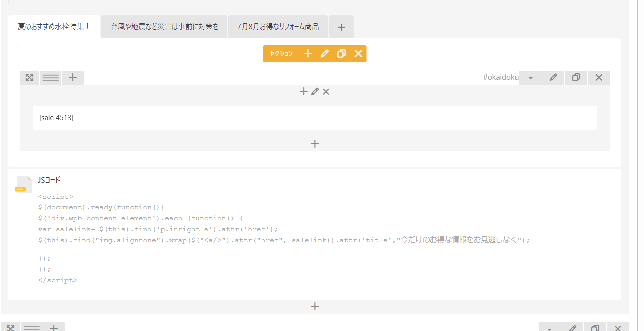The height and width of the screenshot is (331, 644).
Task: Move #okaidoku row via arrows handle
Action: pos(30,78)
